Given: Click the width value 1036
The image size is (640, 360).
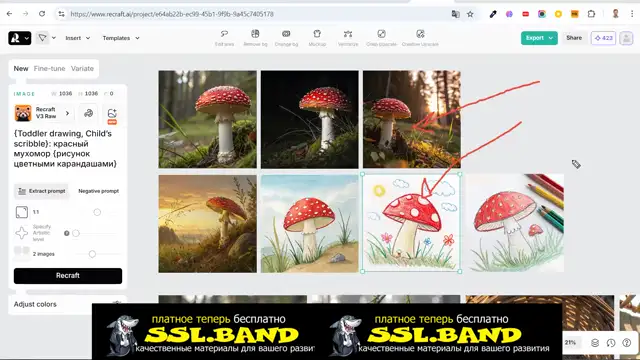Looking at the screenshot, I should [65, 93].
